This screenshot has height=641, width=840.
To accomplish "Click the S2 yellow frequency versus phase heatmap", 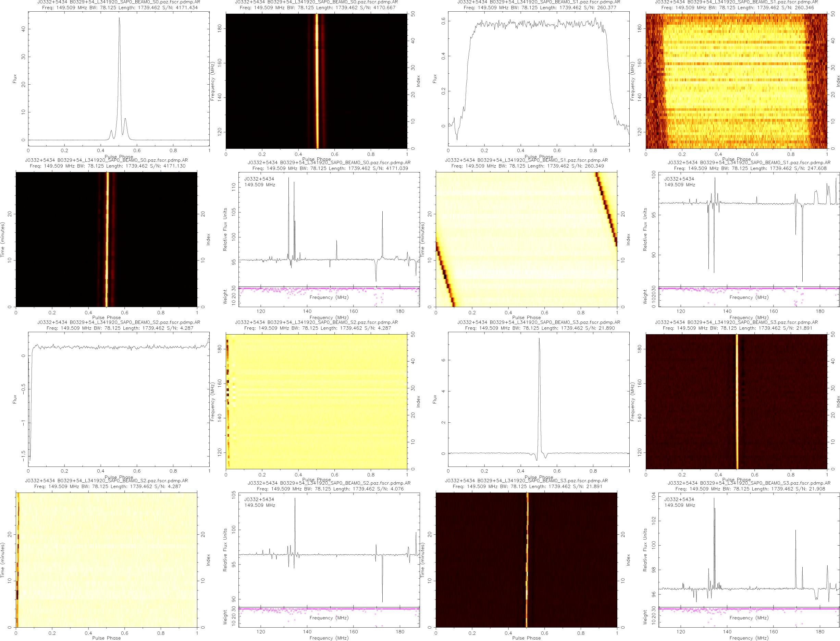I will click(x=316, y=401).
